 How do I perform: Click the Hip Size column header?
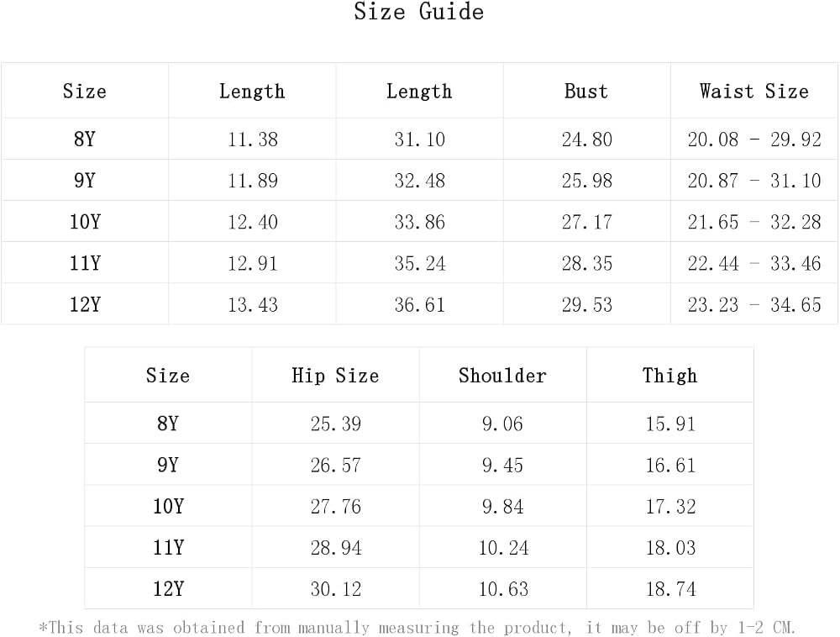pyautogui.click(x=335, y=376)
